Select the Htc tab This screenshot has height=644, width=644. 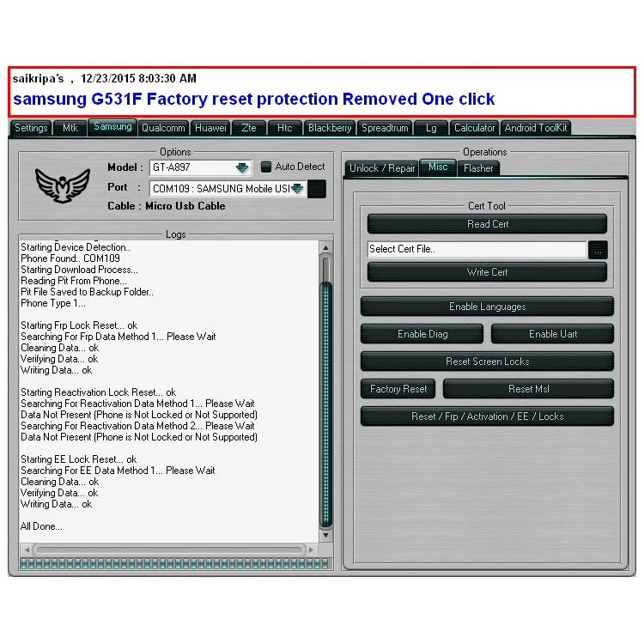pyautogui.click(x=284, y=128)
